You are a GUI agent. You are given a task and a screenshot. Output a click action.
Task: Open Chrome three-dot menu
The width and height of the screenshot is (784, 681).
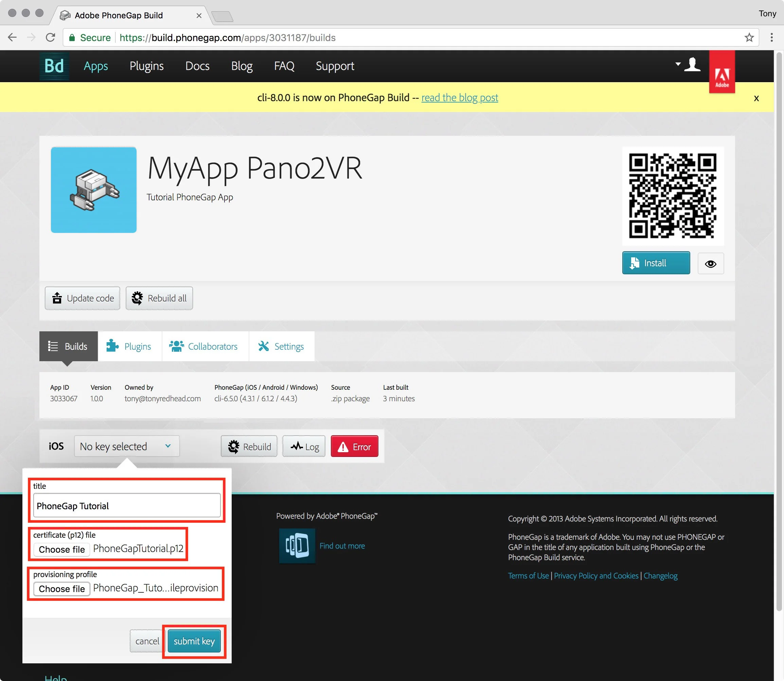click(x=771, y=37)
